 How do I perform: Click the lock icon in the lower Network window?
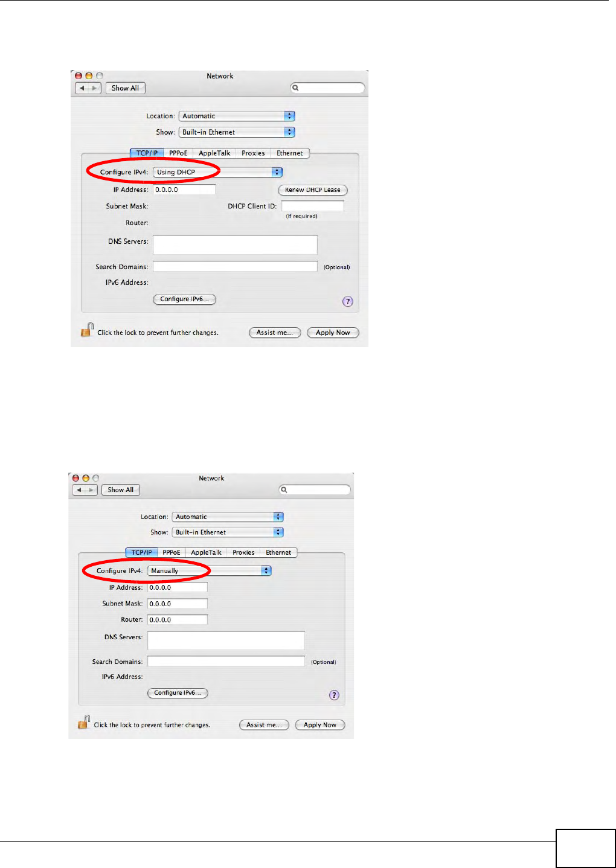click(x=83, y=722)
